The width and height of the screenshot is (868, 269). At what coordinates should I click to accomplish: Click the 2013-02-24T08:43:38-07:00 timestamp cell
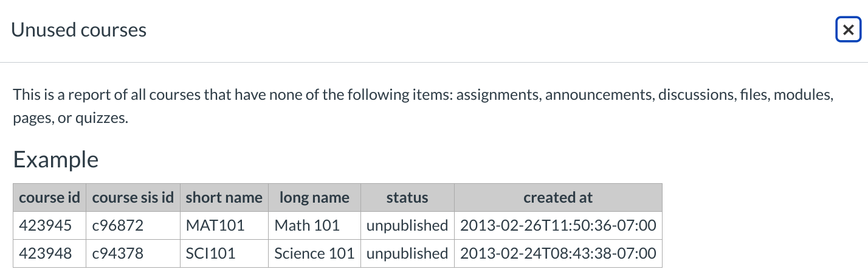[x=558, y=253]
